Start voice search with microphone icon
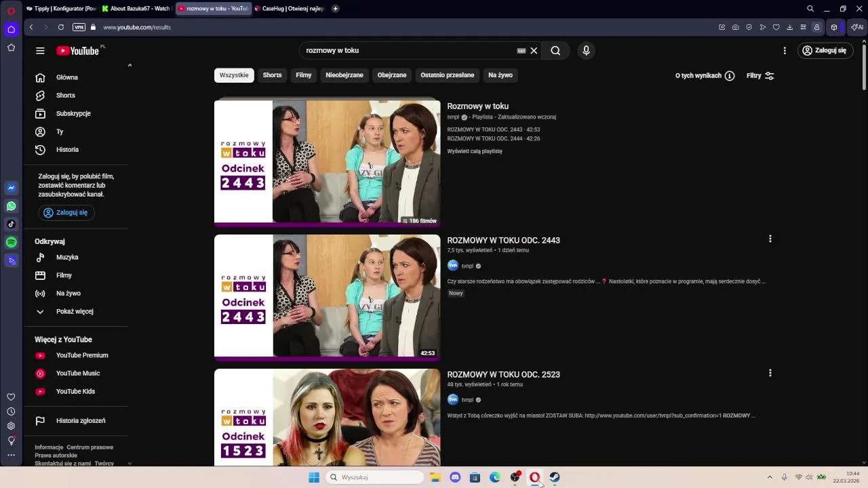The height and width of the screenshot is (488, 868). [x=587, y=51]
